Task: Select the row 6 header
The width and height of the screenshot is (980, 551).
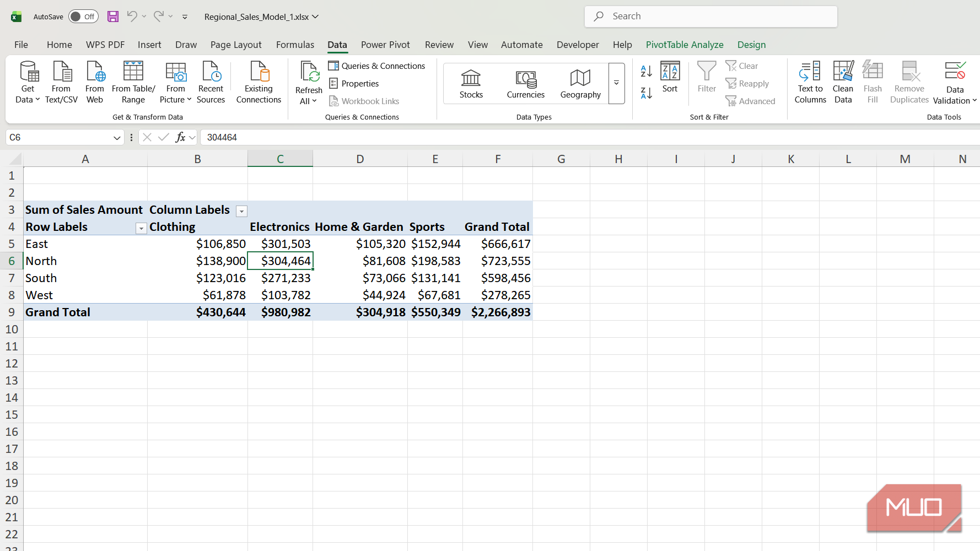Action: [x=12, y=261]
